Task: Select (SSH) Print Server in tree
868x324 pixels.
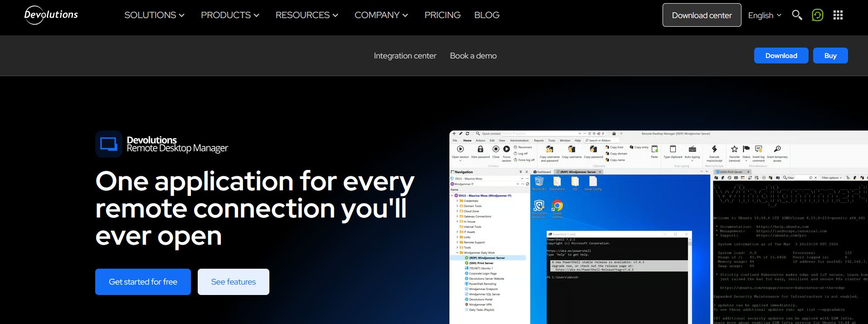Action: 481,263
